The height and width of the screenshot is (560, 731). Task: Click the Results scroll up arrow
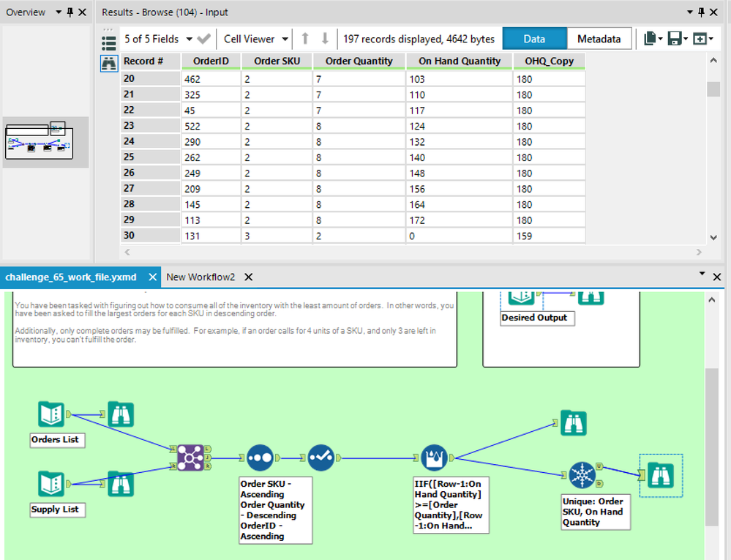[x=713, y=61]
